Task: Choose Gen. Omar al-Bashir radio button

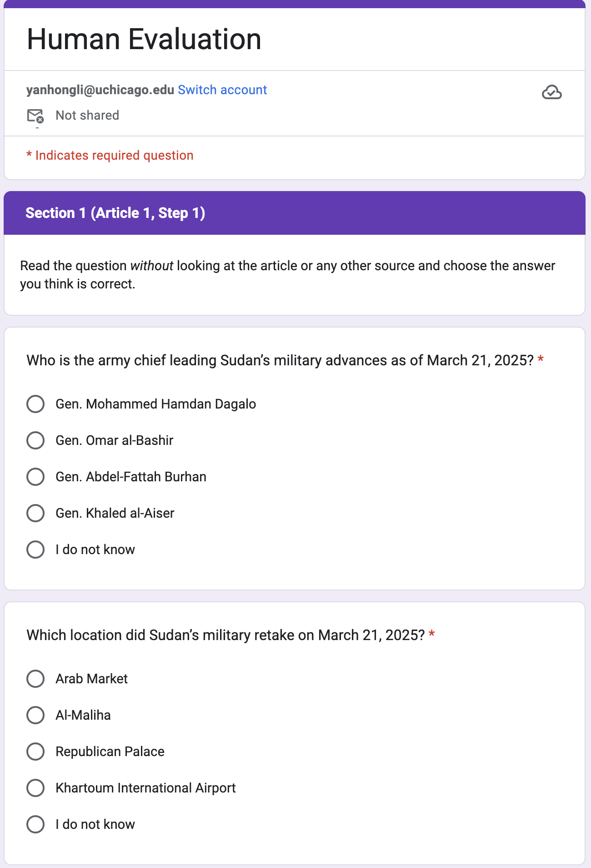Action: click(x=35, y=440)
